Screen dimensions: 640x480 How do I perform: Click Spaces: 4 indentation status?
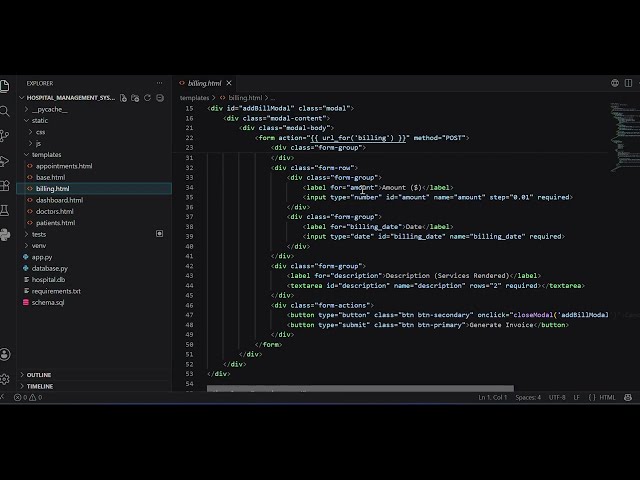tap(528, 397)
